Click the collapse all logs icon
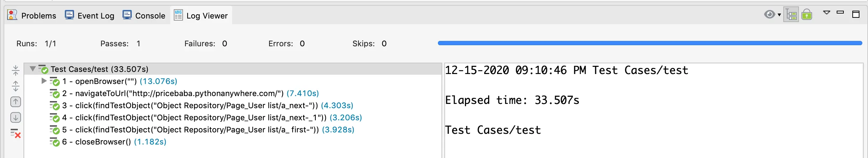 [x=15, y=70]
